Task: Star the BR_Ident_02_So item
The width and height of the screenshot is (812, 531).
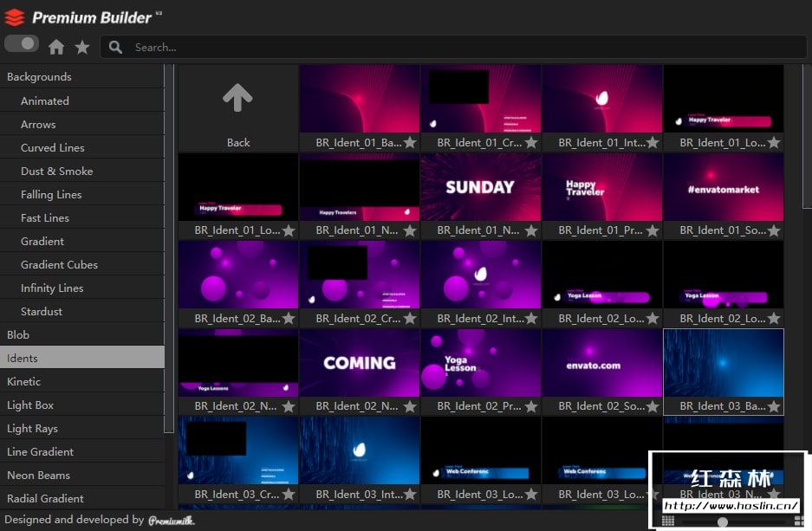Action: pos(653,406)
